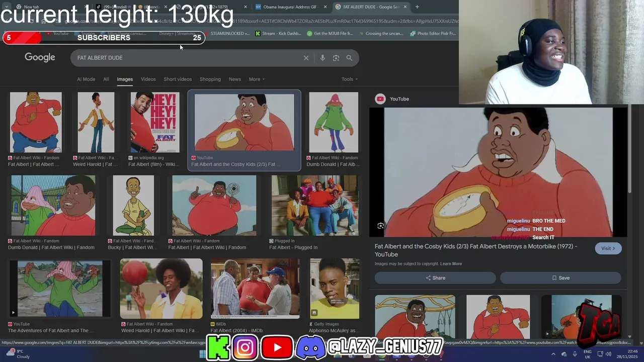Open the Fat Albert film Wikipedia thumbnail
The height and width of the screenshot is (362, 644).
pos(155,122)
